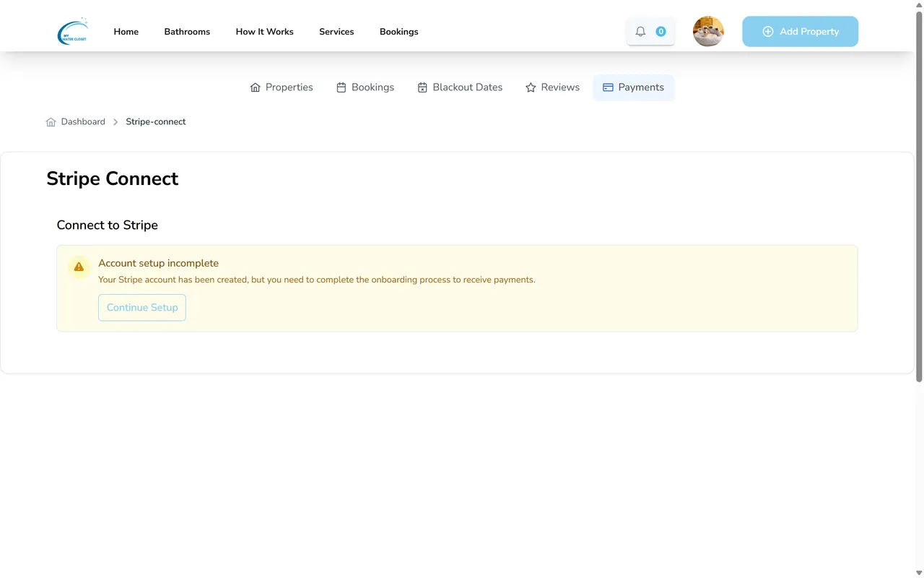Go to Home from the navigation bar
Viewport: 924px width, 578px height.
pyautogui.click(x=126, y=32)
